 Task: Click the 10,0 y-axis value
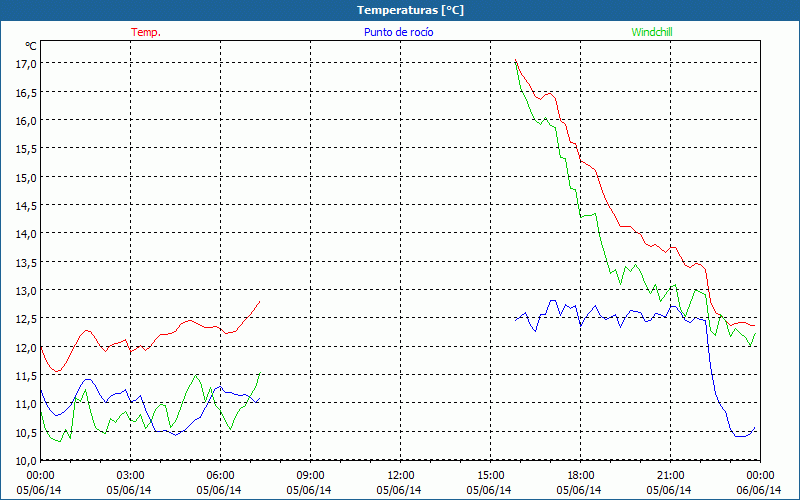coord(27,461)
